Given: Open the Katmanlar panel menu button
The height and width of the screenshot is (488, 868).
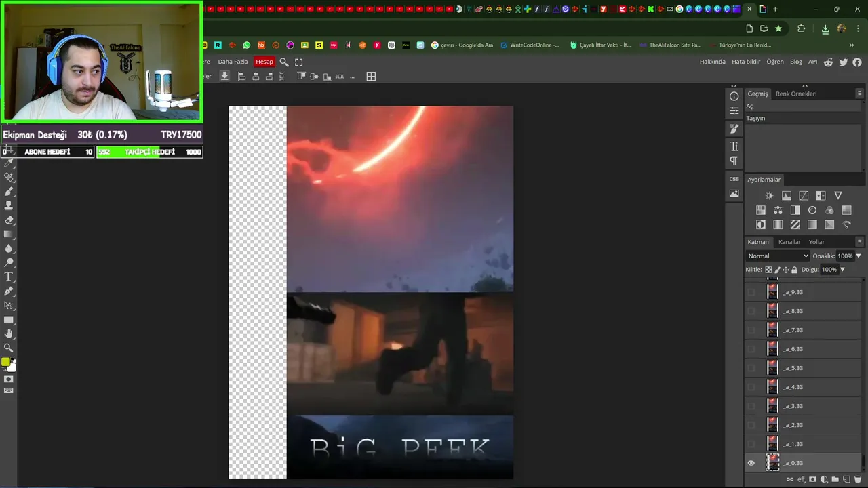Looking at the screenshot, I should pos(860,241).
